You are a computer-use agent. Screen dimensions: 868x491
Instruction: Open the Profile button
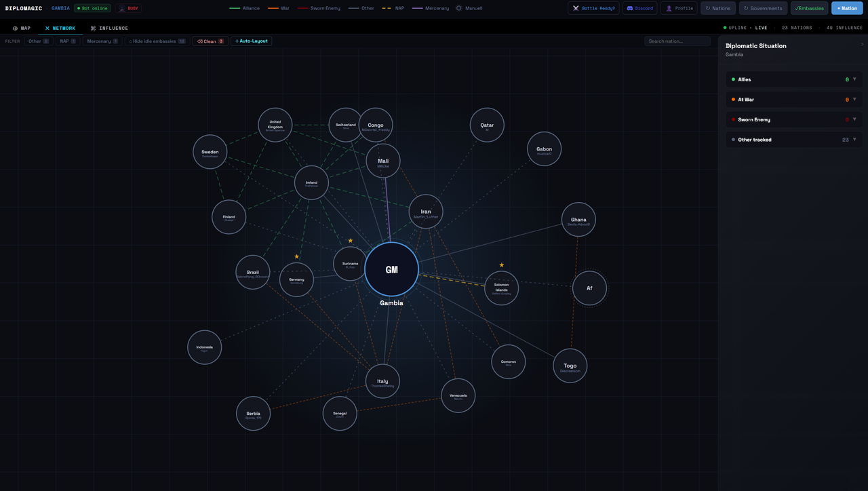679,8
